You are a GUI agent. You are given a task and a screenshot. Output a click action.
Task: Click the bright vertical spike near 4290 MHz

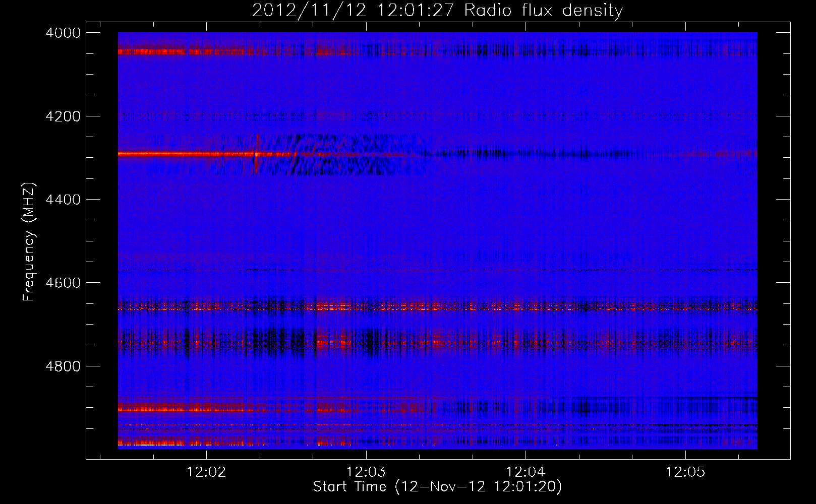(x=256, y=154)
